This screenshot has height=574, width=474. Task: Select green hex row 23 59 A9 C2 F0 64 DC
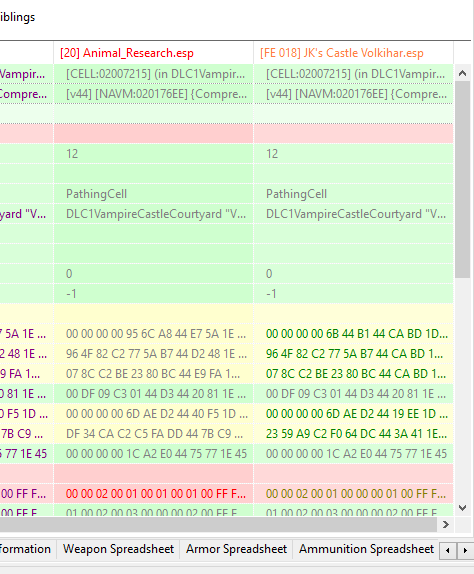[353, 434]
